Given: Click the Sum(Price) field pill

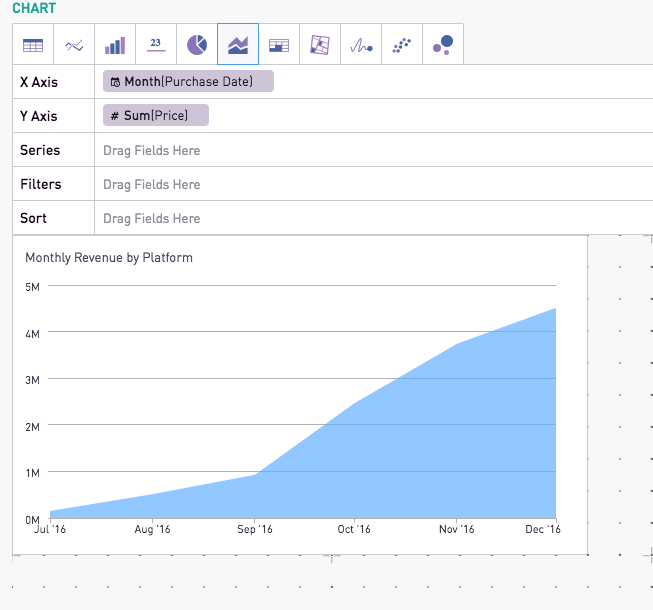Looking at the screenshot, I should click(x=156, y=115).
